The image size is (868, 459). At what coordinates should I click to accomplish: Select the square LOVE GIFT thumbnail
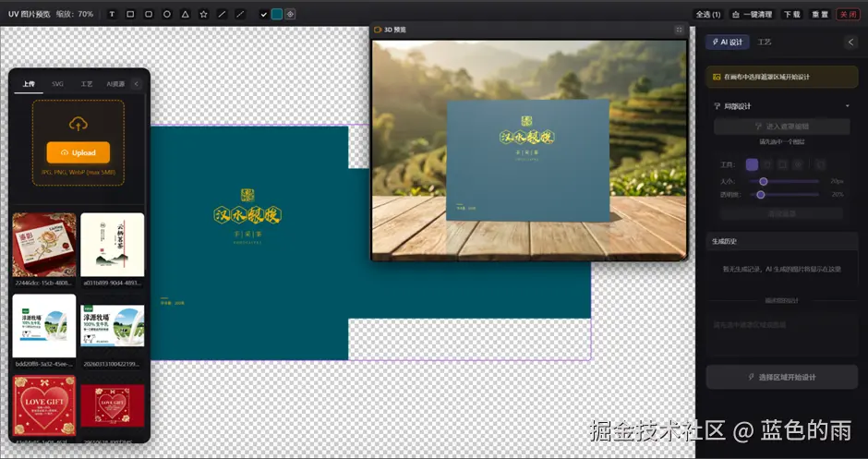(44, 405)
